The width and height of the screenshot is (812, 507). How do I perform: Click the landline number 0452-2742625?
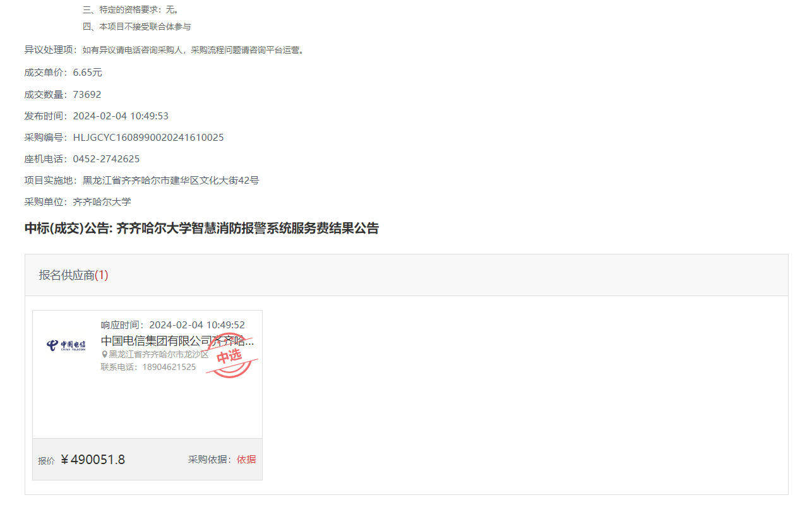pyautogui.click(x=106, y=159)
